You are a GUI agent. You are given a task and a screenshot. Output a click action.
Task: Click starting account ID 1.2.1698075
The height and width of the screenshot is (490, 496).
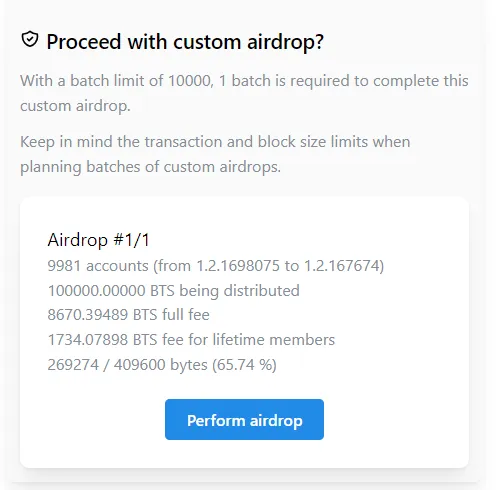[238, 266]
